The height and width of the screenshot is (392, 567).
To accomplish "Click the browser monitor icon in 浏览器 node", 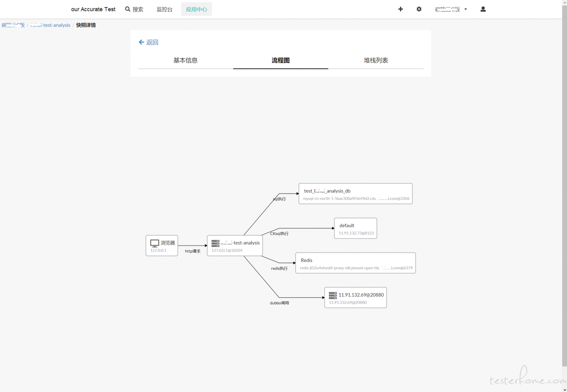I will tap(154, 243).
